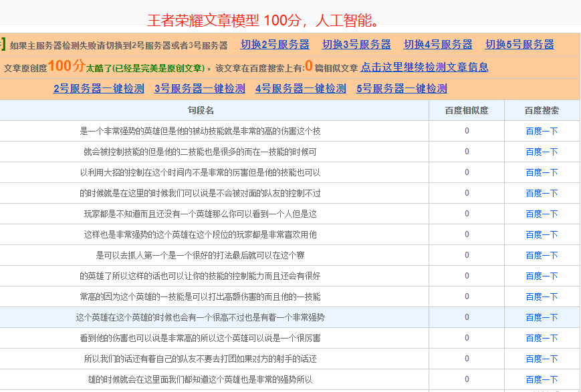The width and height of the screenshot is (581, 392).
Task: Open 百度一下 for row starting 所以我们的话
Action: point(542,359)
